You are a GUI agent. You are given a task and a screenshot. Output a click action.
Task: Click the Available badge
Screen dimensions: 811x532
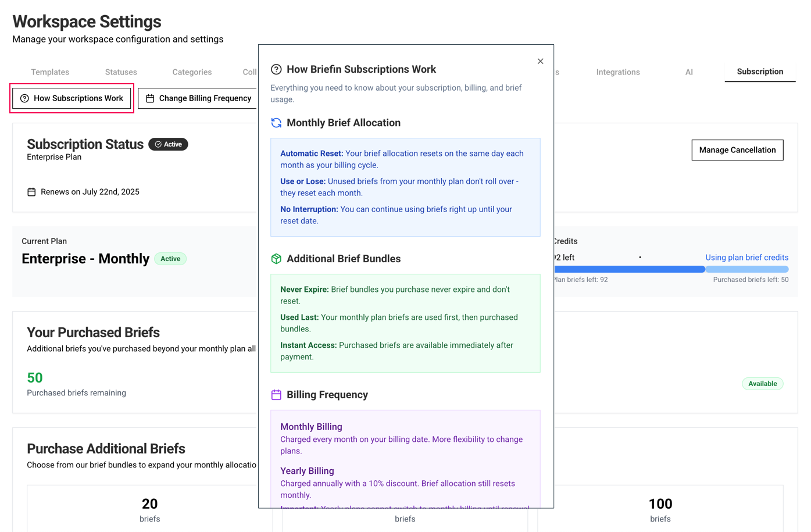(762, 384)
